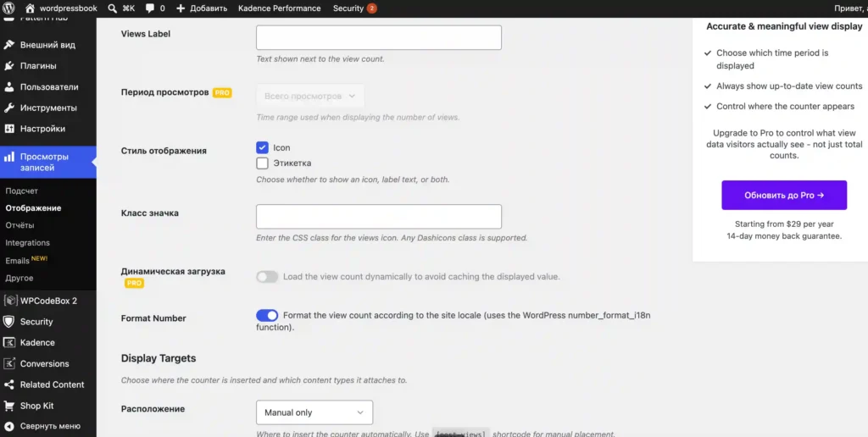The height and width of the screenshot is (437, 868).
Task: Click the Внешний вид brush icon
Action: 9,45
